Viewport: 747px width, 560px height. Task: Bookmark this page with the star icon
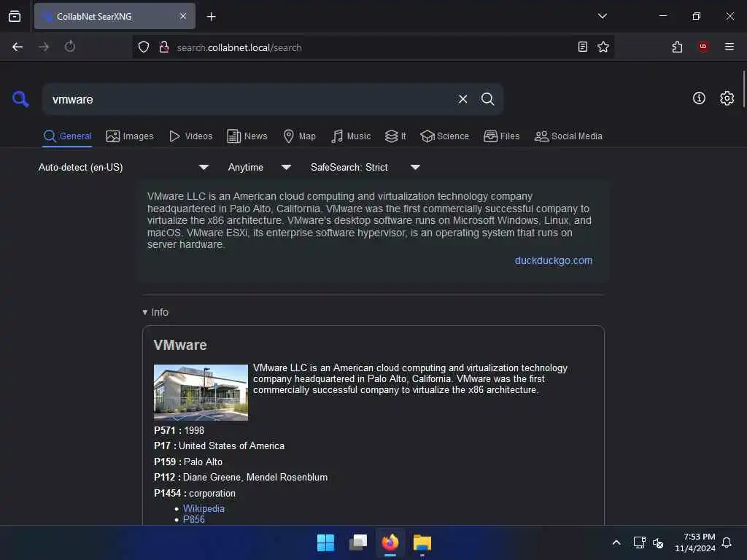[x=603, y=47]
